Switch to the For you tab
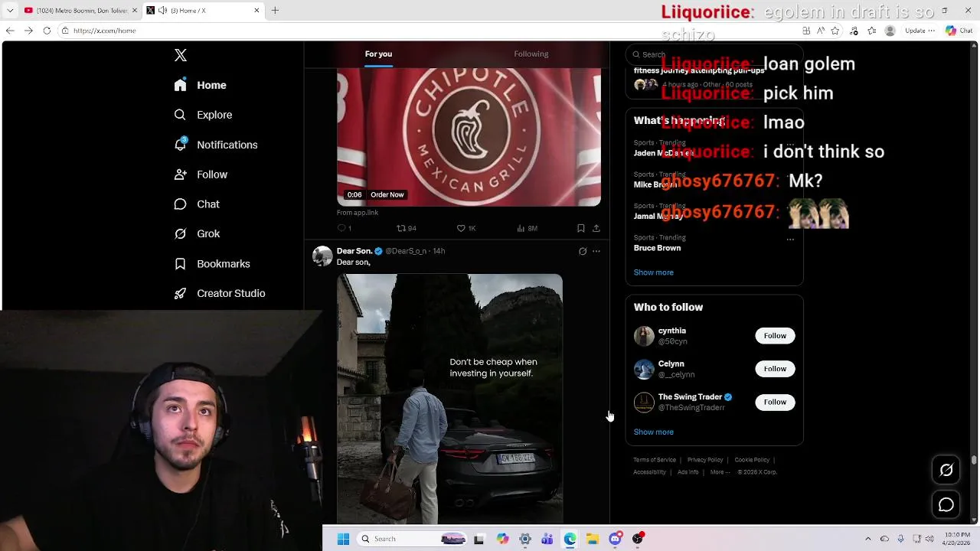980x551 pixels. click(x=378, y=54)
